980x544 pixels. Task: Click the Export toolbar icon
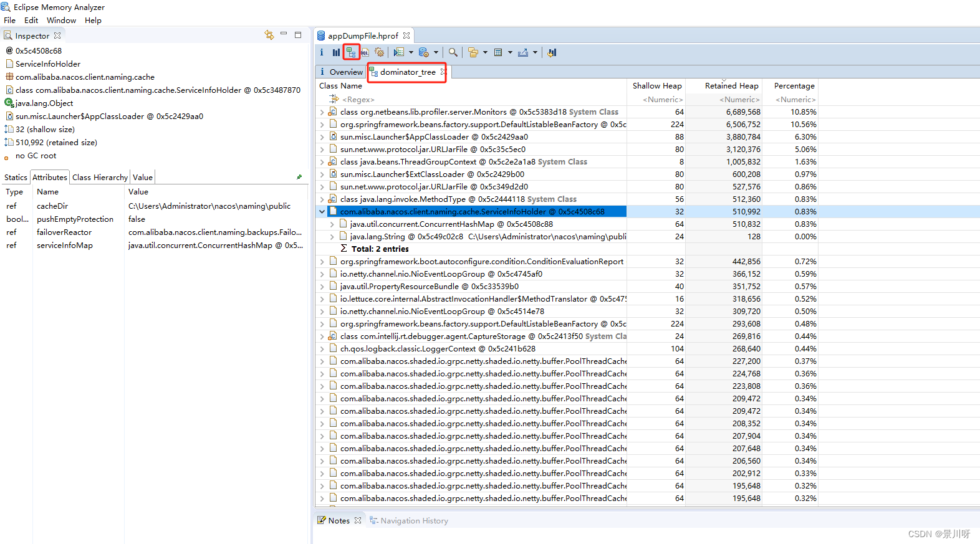point(523,53)
